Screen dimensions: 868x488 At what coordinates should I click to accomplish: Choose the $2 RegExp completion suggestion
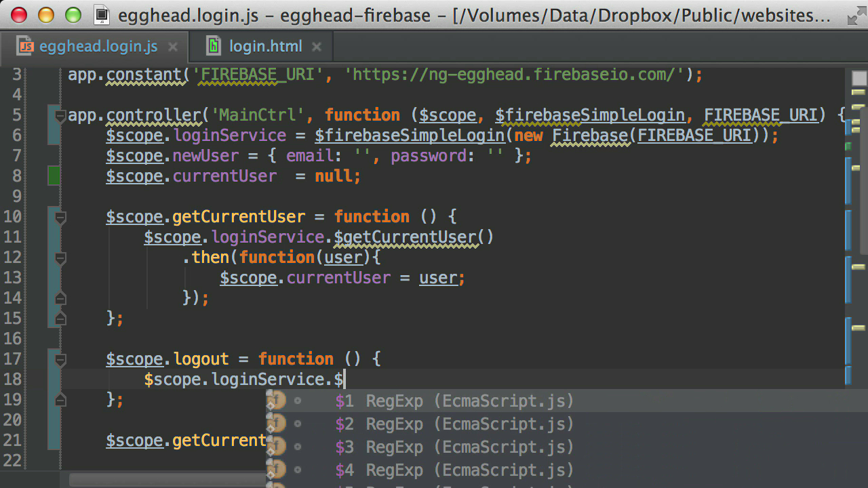[566, 424]
